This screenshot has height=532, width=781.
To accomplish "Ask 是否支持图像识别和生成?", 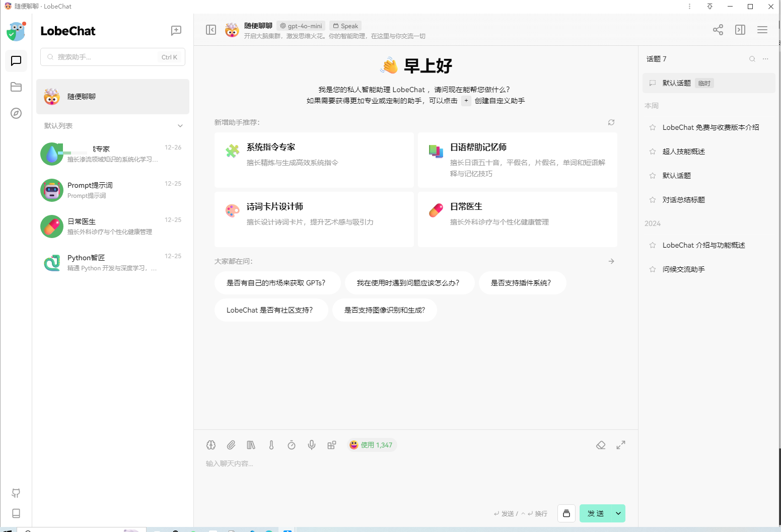I will pyautogui.click(x=385, y=310).
